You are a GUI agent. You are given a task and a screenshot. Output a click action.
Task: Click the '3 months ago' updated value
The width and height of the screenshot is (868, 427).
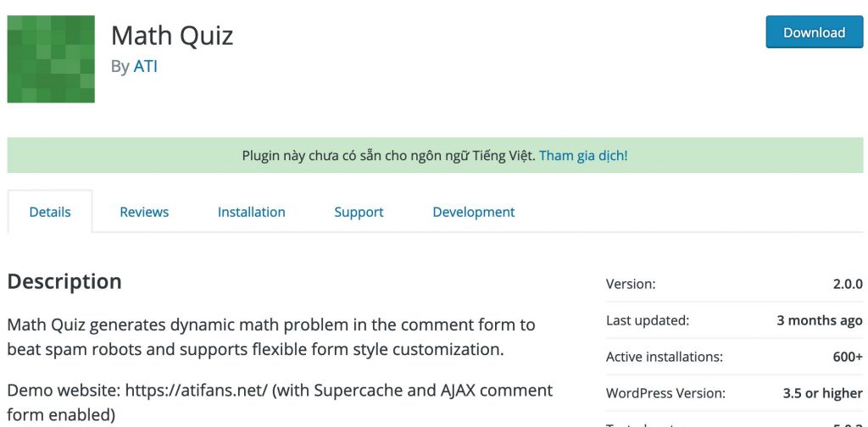819,321
